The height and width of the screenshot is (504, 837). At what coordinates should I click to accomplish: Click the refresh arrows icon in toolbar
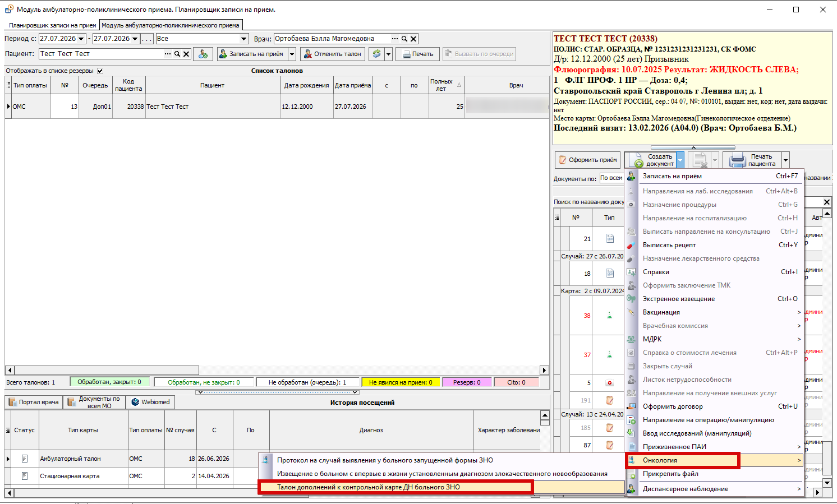tap(376, 54)
